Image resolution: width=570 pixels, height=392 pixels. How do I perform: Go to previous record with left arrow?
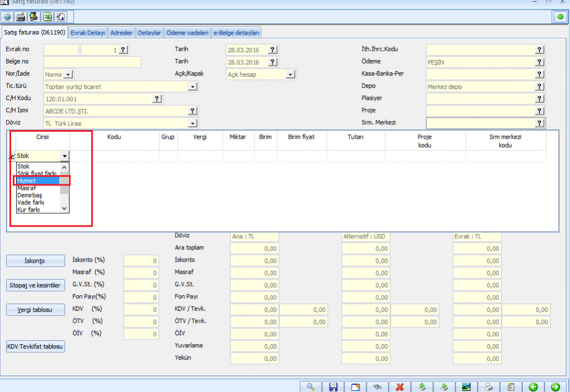[x=533, y=386]
